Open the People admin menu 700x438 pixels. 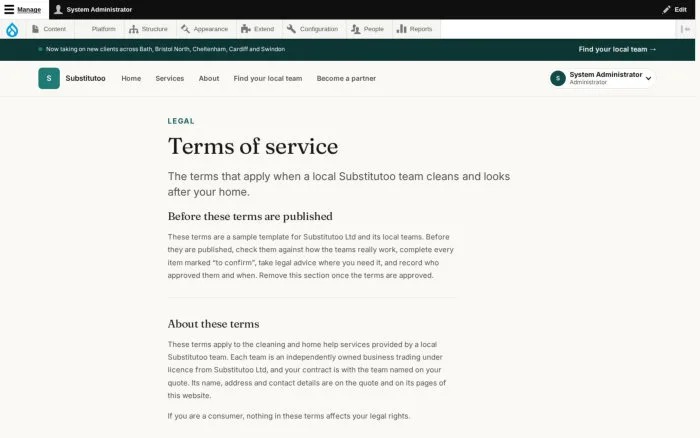[x=368, y=29]
